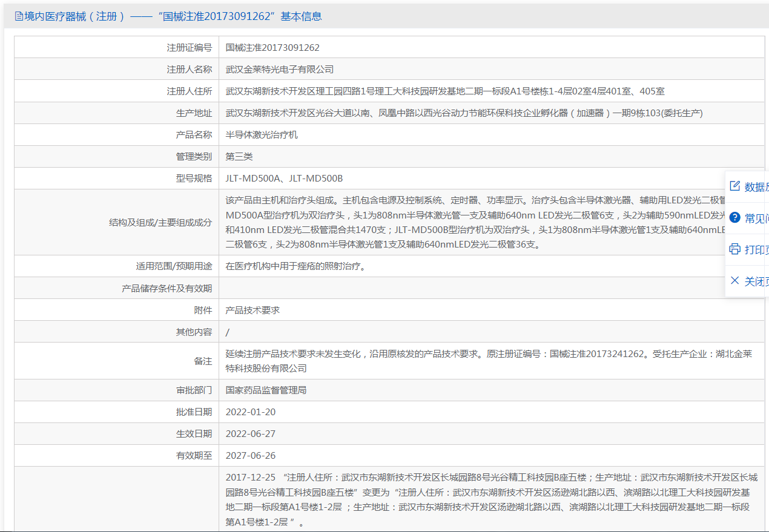
Task: Select registration number 国械注准20173091262 cell value
Action: click(x=272, y=47)
